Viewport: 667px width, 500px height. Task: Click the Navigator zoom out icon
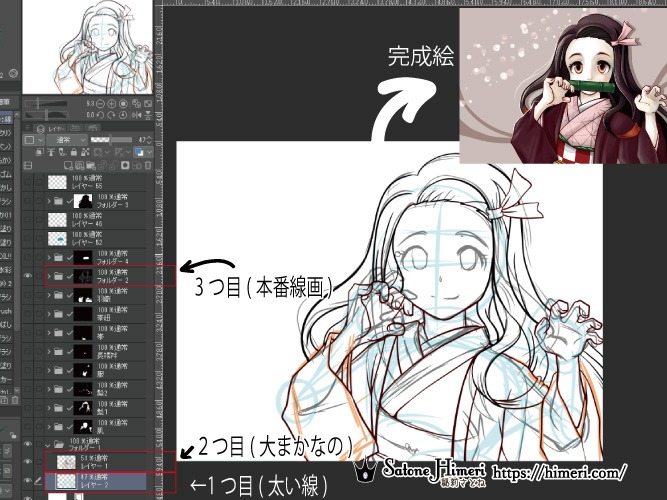(x=100, y=103)
